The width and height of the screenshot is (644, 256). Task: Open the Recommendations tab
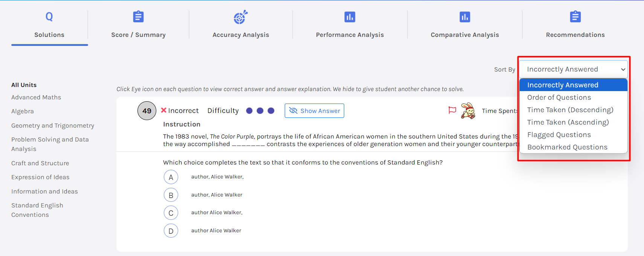pyautogui.click(x=575, y=35)
